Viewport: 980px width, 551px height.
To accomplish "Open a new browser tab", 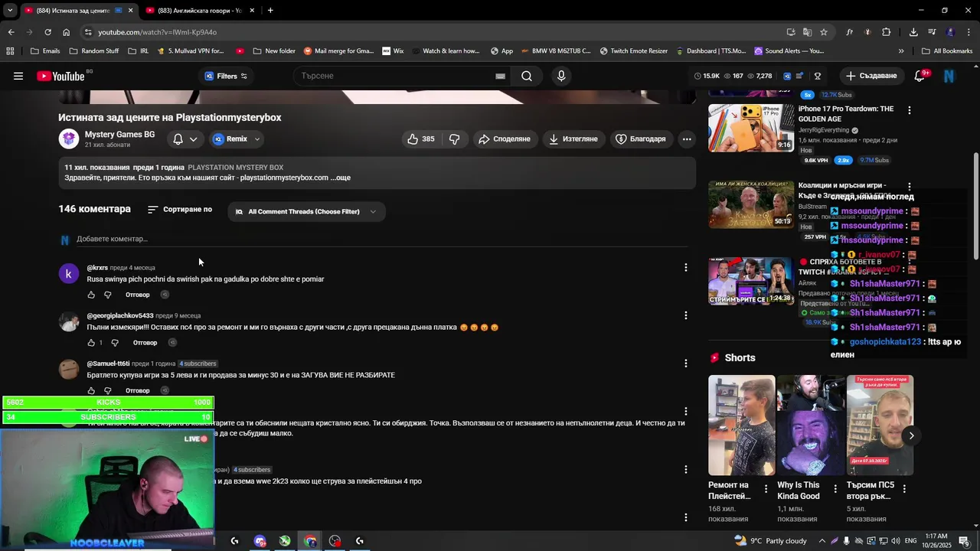I will 270,11.
